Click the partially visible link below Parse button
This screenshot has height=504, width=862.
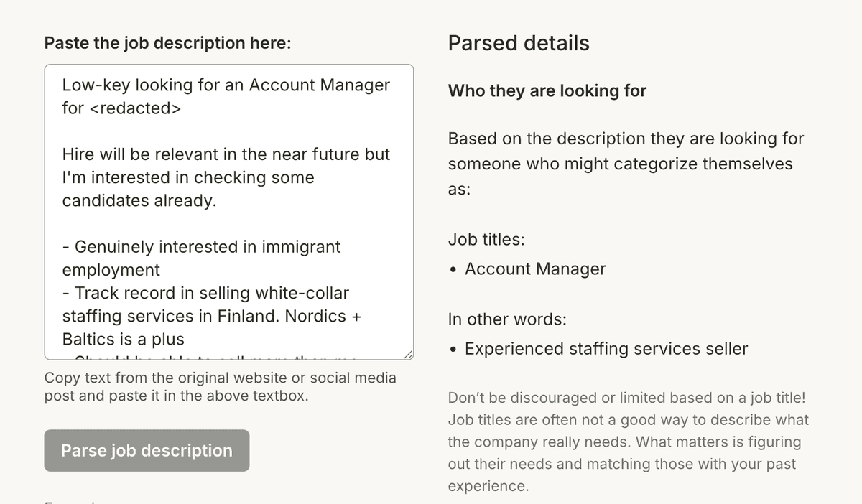tap(68, 501)
